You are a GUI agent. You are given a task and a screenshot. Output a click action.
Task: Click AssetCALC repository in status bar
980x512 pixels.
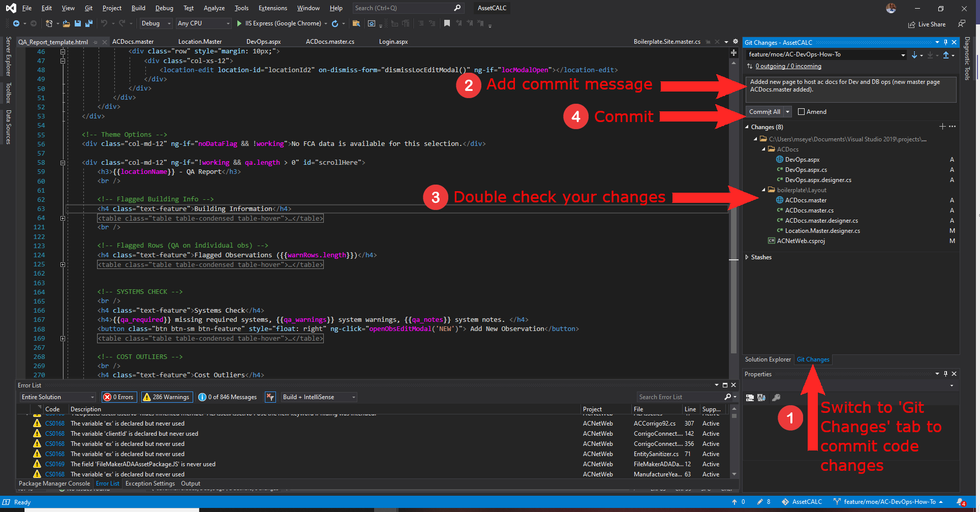tap(802, 502)
